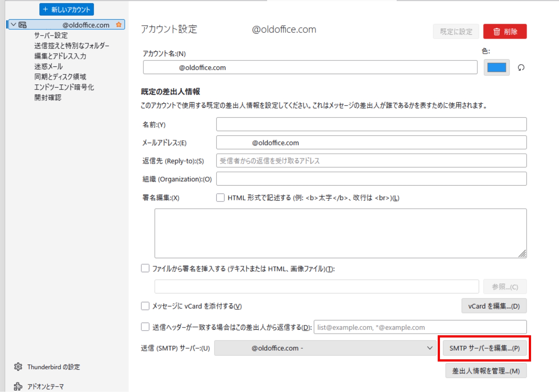The image size is (559, 392).
Task: Check メッセージに vCard を添付する option
Action: pyautogui.click(x=145, y=306)
